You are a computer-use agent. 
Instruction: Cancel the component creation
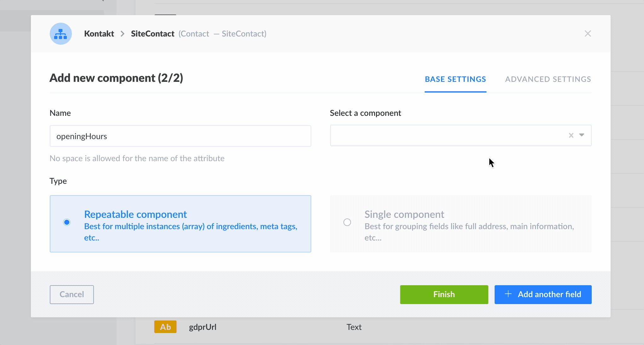(71, 294)
